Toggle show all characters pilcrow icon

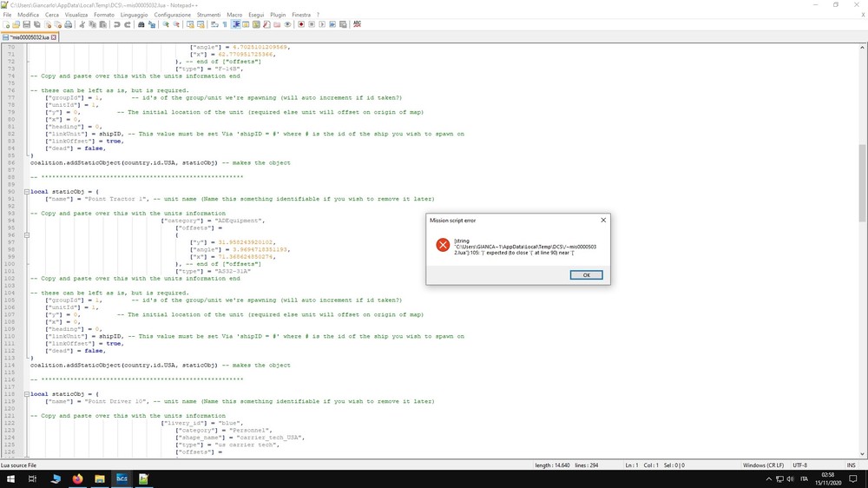[x=225, y=24]
